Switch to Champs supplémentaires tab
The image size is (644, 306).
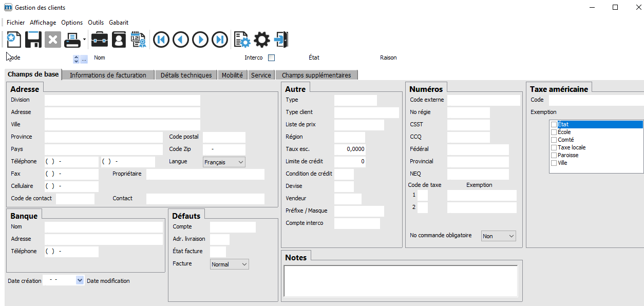click(x=316, y=75)
